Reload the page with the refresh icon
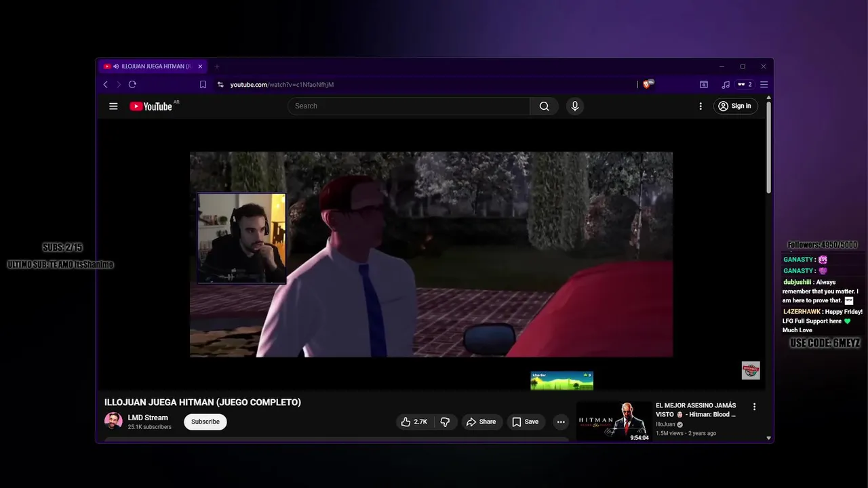This screenshot has width=868, height=488. tap(132, 85)
